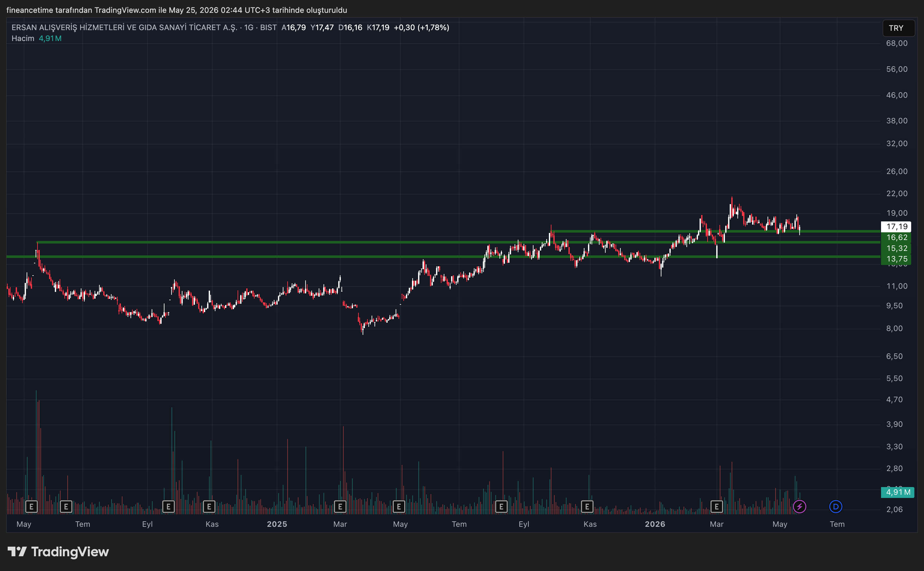The image size is (924, 571).
Task: Open the E marker above Mar 2025
Action: 340,506
